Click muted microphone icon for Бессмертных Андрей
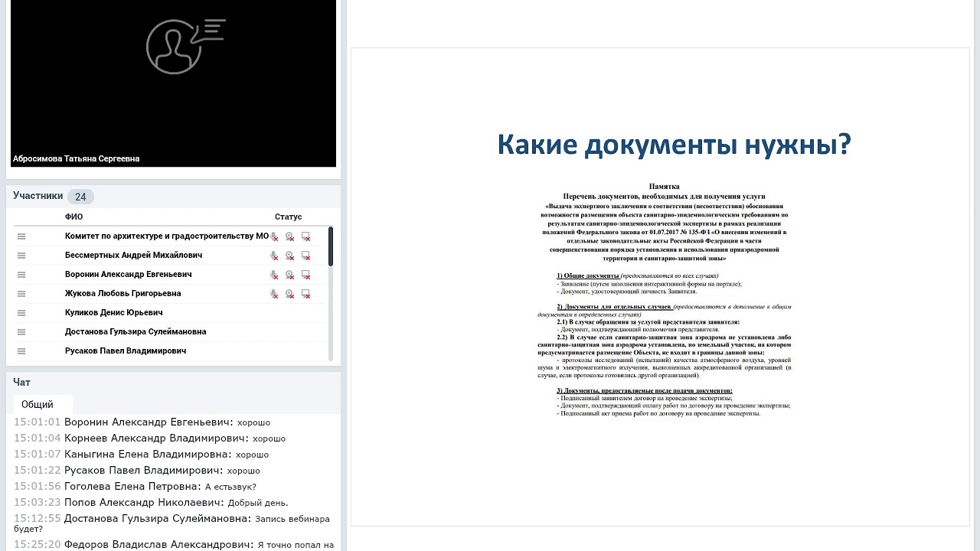 pos(274,256)
